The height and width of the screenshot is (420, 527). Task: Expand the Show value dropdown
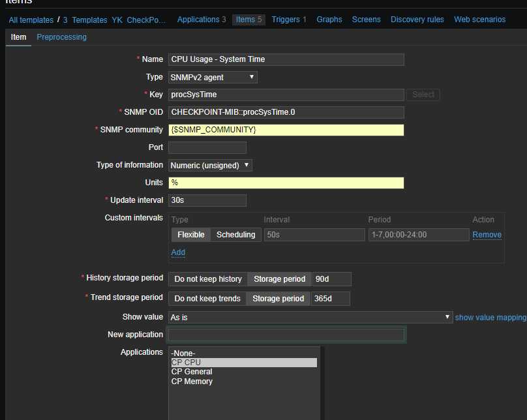pos(310,317)
